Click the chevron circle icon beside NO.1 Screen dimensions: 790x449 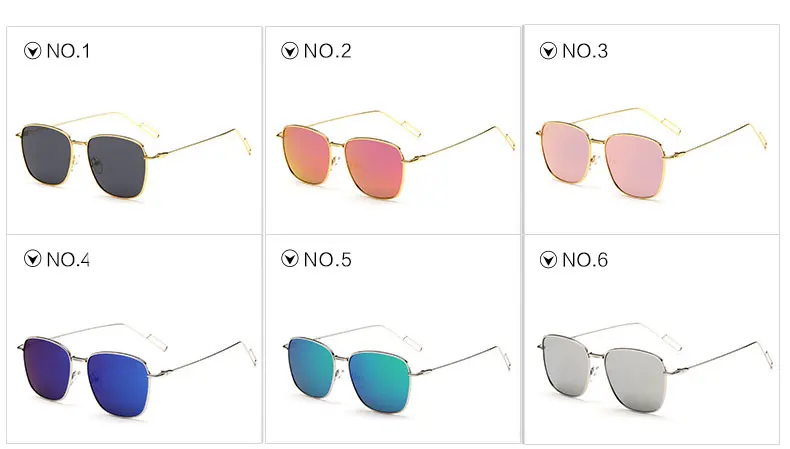(32, 51)
